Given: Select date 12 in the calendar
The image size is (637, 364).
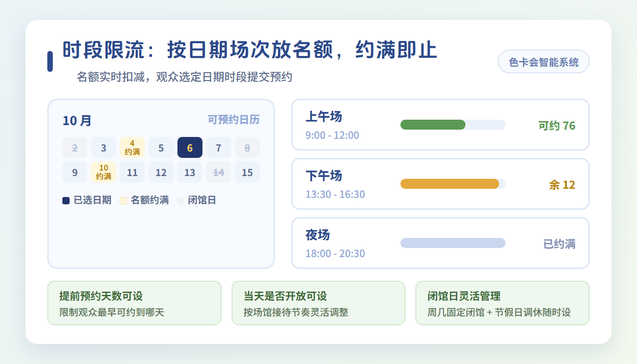Looking at the screenshot, I should pyautogui.click(x=161, y=172).
